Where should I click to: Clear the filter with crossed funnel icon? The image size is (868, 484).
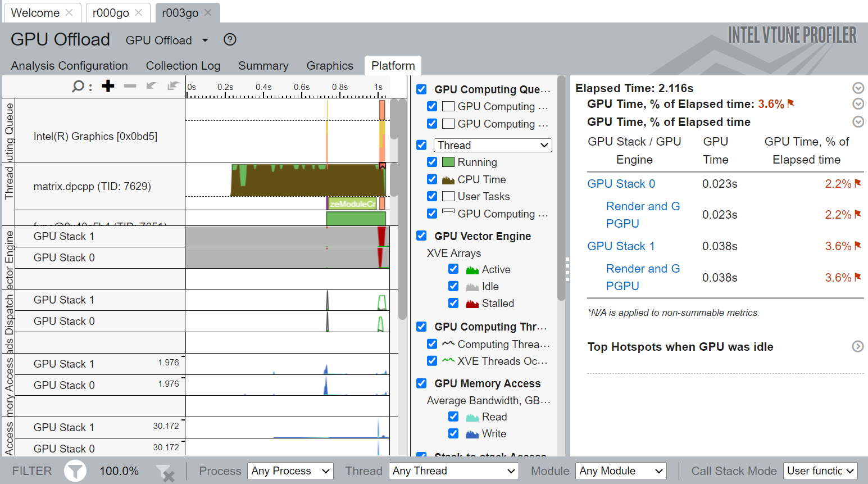[x=165, y=472]
